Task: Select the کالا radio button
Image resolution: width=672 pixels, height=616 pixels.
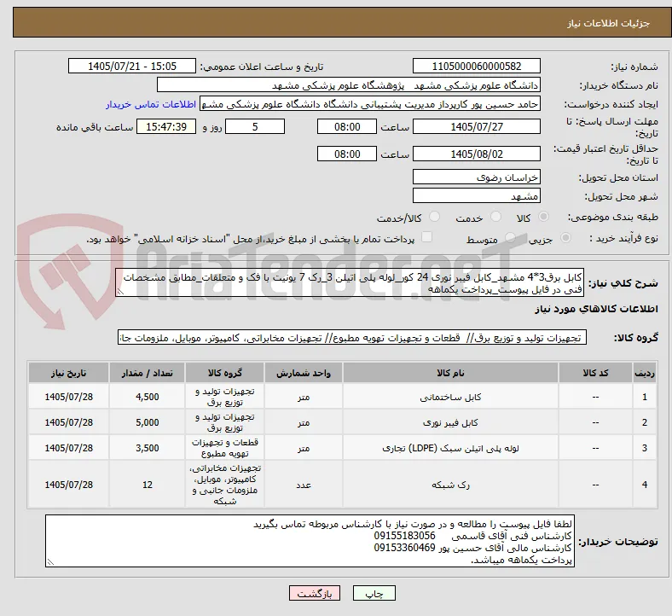Action: [x=543, y=217]
